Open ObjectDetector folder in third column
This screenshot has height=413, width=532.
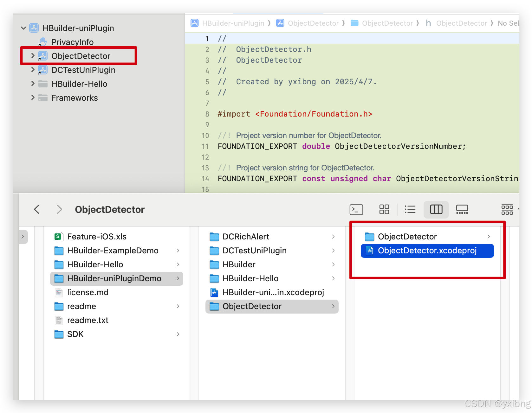point(407,237)
